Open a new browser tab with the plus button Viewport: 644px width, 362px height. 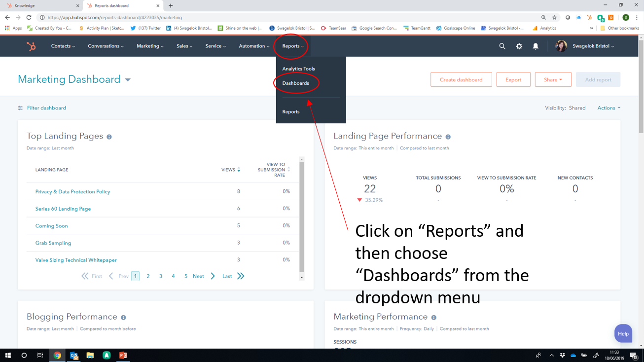pyautogui.click(x=171, y=6)
